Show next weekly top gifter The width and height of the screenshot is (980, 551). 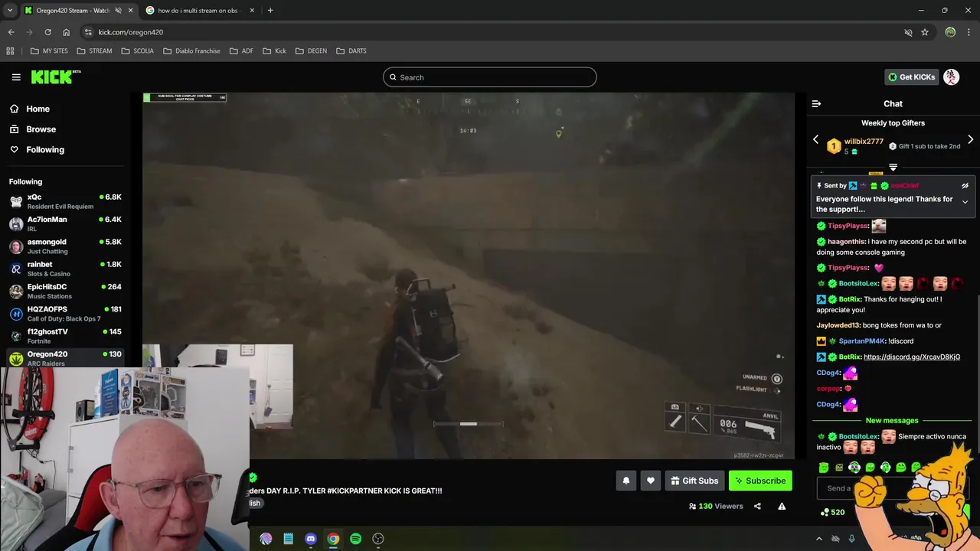[x=970, y=140]
